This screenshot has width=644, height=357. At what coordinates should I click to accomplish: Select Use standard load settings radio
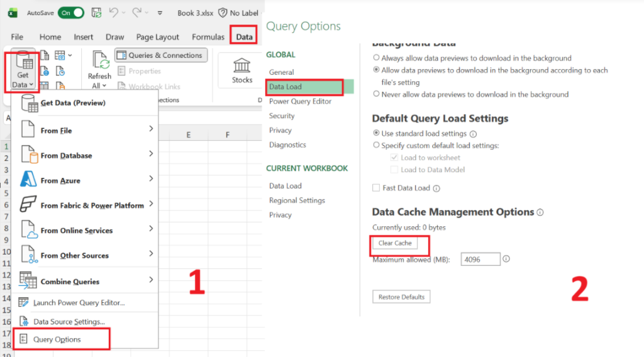point(376,133)
